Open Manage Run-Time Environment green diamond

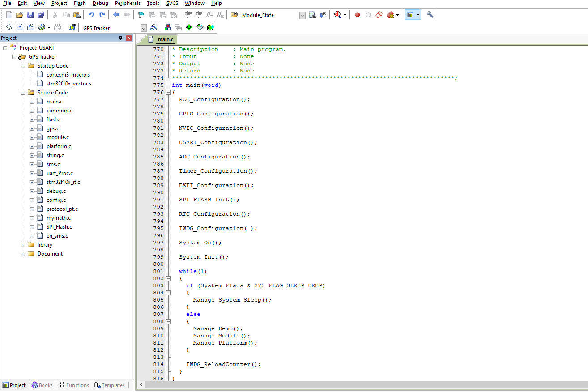[189, 27]
